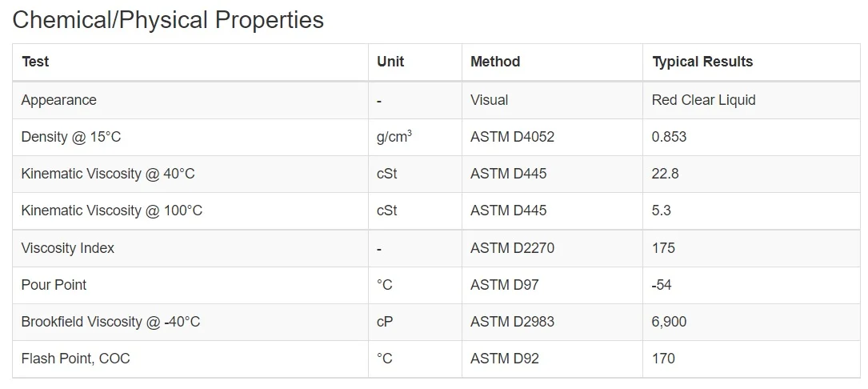This screenshot has height=389, width=868.
Task: Click the Kinematic Viscosity @ 100°C cell
Action: [111, 211]
